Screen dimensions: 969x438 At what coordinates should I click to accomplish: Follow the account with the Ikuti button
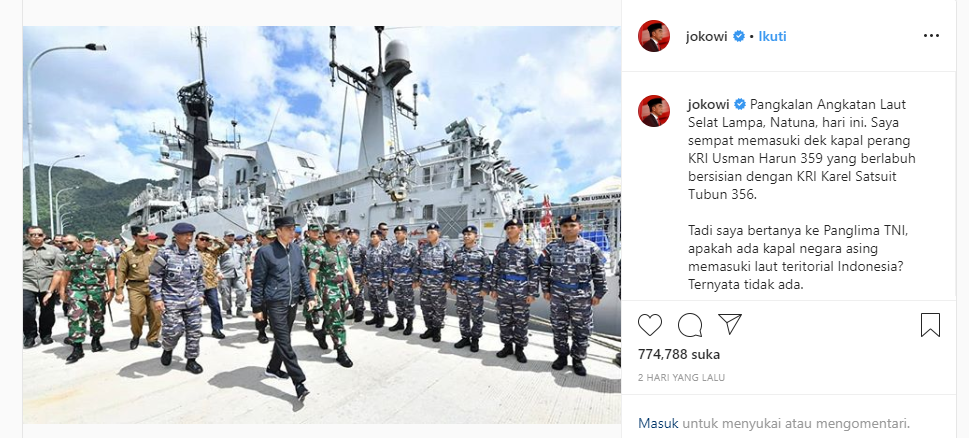[772, 36]
